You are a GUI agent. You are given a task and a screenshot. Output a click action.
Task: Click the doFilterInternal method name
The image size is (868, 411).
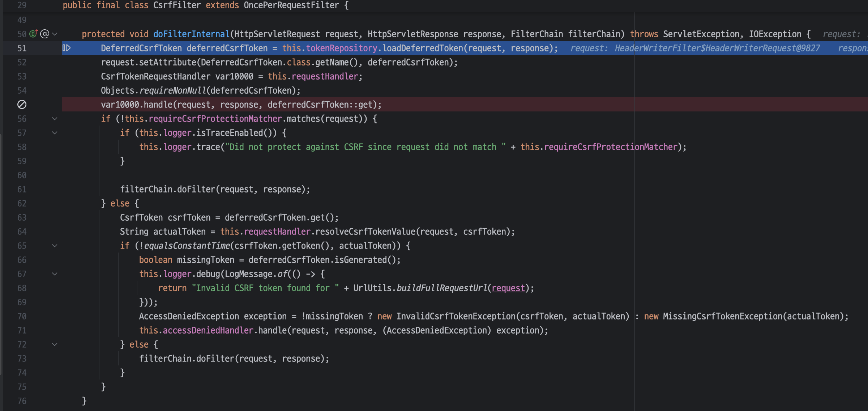(x=191, y=34)
